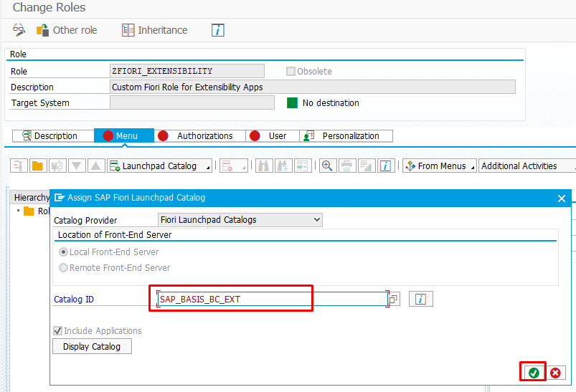Click the role Description field
The height and width of the screenshot is (392, 576).
pos(313,87)
